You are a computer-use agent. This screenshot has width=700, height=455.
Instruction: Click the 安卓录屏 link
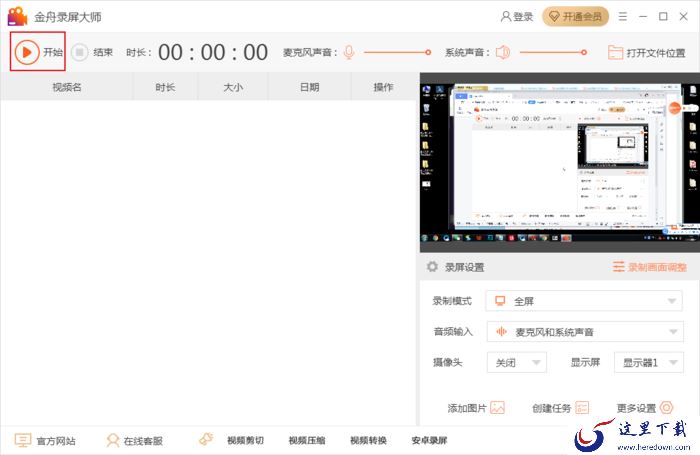click(x=429, y=441)
